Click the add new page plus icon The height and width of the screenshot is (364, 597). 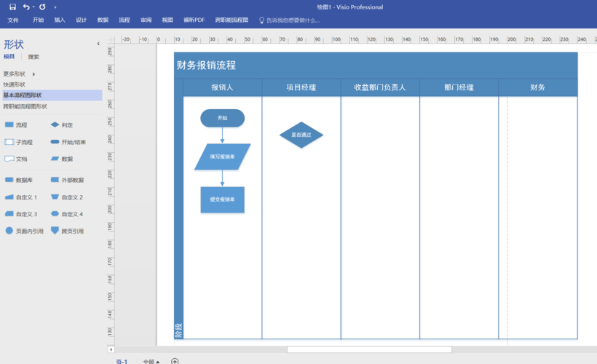coord(175,361)
